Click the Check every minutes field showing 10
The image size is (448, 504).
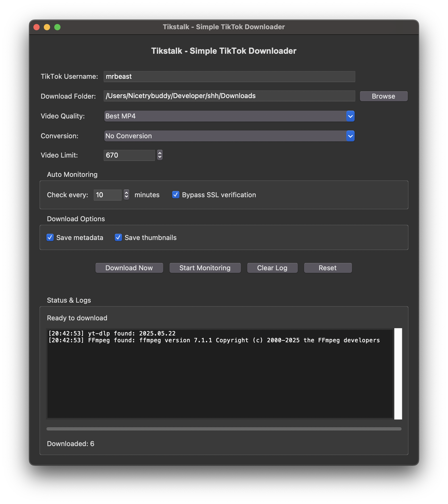pyautogui.click(x=108, y=195)
